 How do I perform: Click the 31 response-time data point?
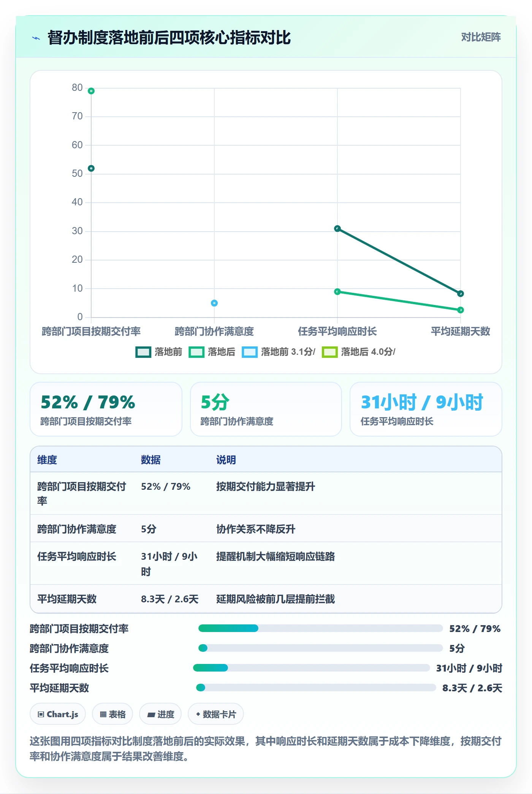point(337,229)
